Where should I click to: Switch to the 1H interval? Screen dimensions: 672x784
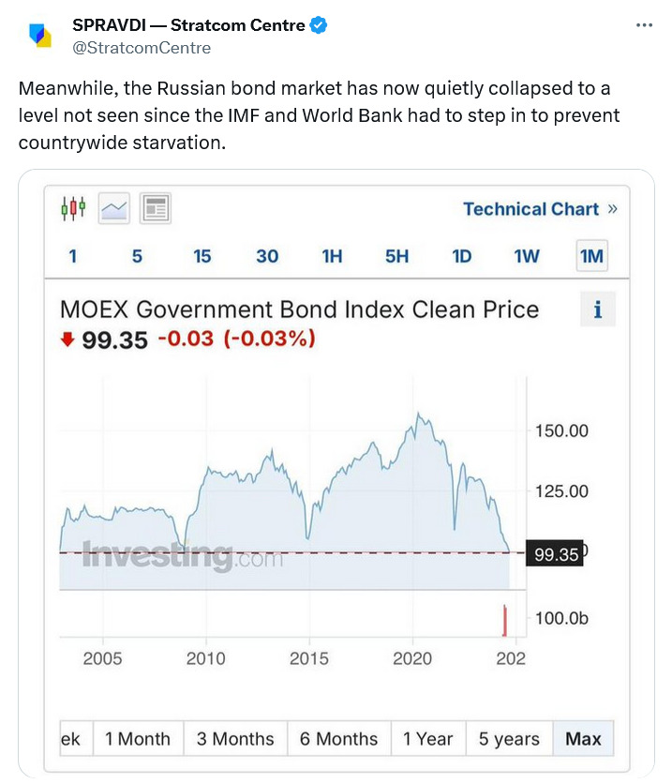click(x=332, y=256)
